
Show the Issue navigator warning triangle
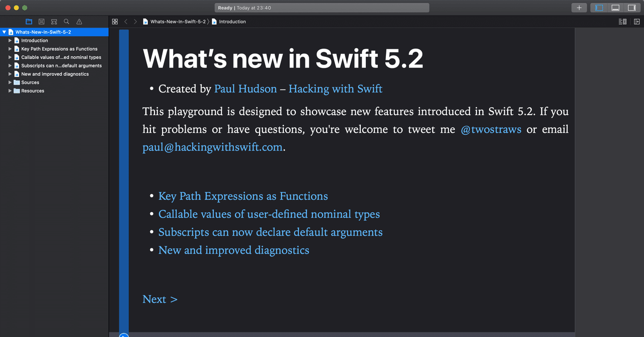(x=78, y=21)
